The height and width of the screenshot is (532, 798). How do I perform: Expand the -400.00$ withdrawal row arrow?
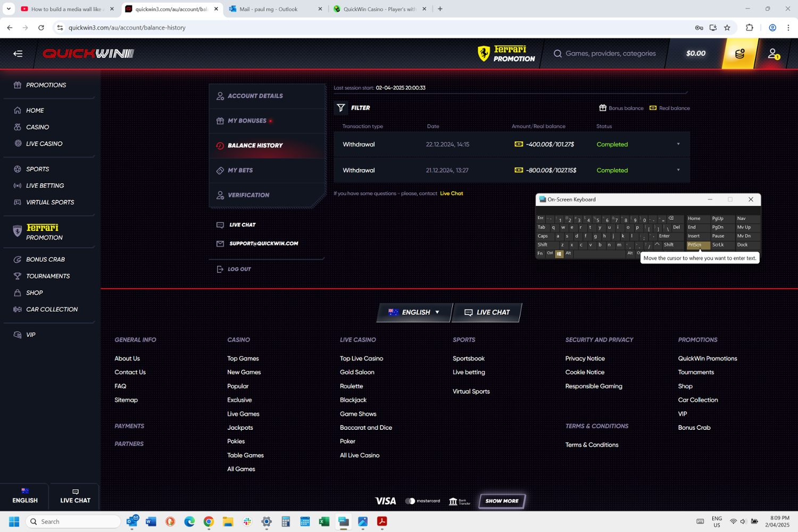(x=678, y=144)
